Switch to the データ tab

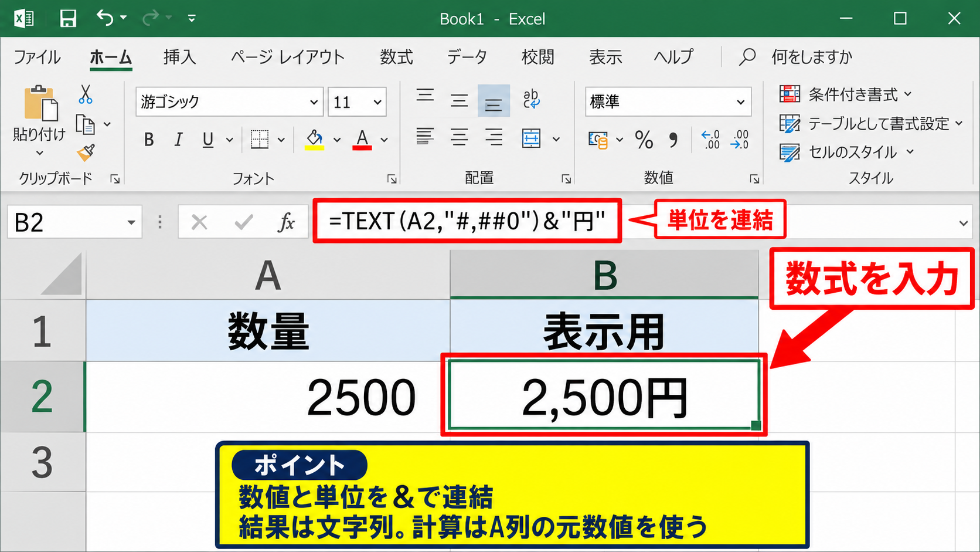467,57
